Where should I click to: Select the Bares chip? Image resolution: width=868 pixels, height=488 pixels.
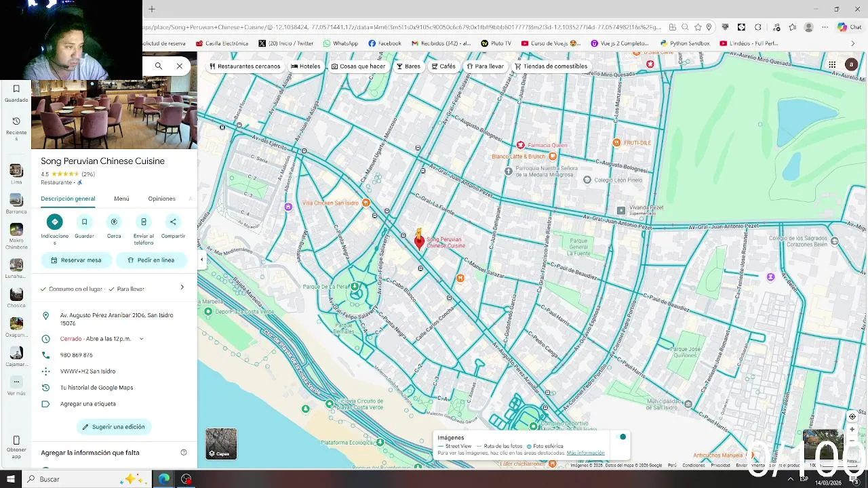[x=408, y=66]
